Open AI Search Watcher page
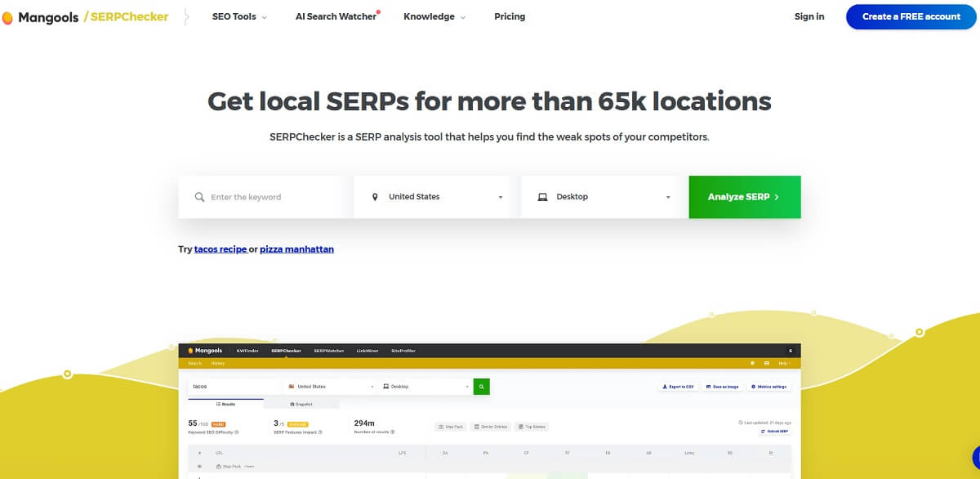This screenshot has height=479, width=980. 337,16
